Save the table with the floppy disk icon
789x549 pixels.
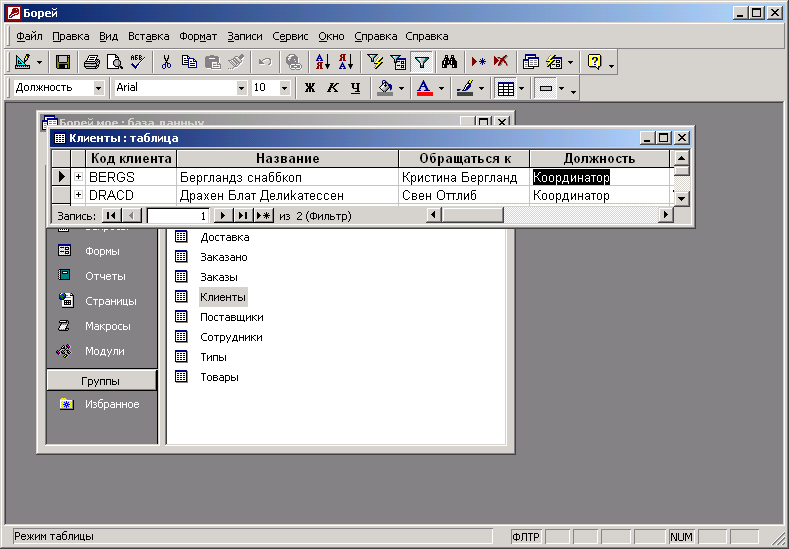coord(63,62)
